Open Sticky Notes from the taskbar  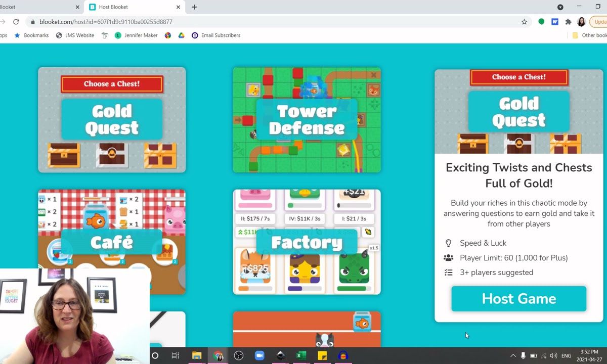point(322,355)
